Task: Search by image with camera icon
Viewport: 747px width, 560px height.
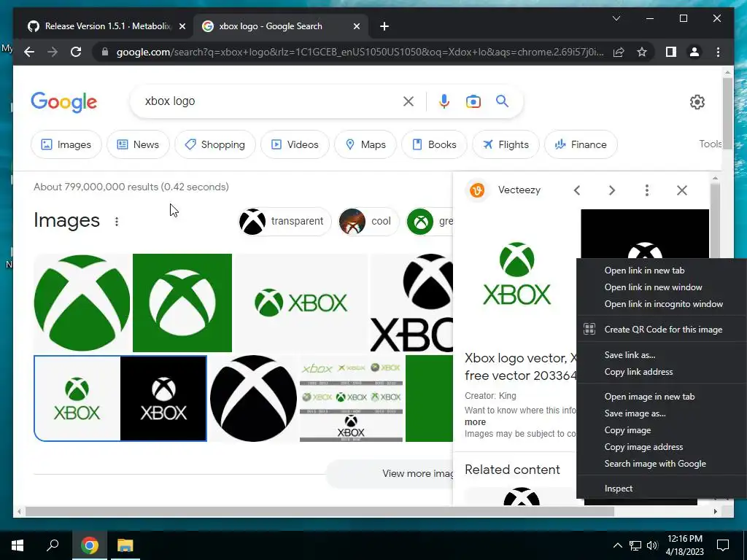Action: (x=473, y=101)
